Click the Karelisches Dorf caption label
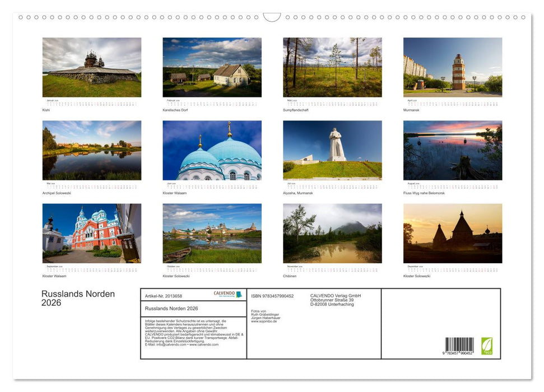 click(174, 110)
